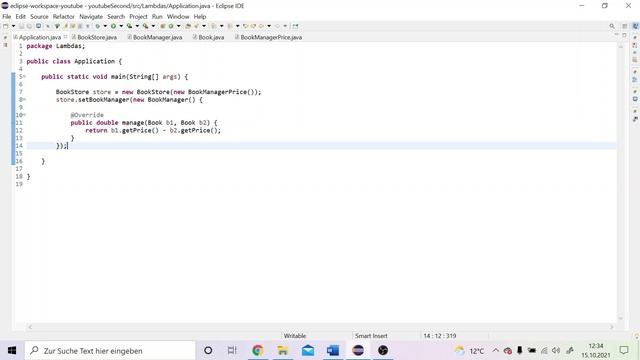Image resolution: width=640 pixels, height=360 pixels.
Task: Collapse the main method fold on line 5
Action: pyautogui.click(x=24, y=76)
